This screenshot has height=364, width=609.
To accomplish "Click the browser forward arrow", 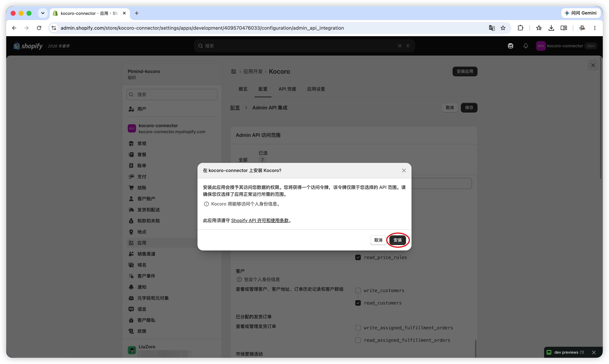I will coord(27,28).
